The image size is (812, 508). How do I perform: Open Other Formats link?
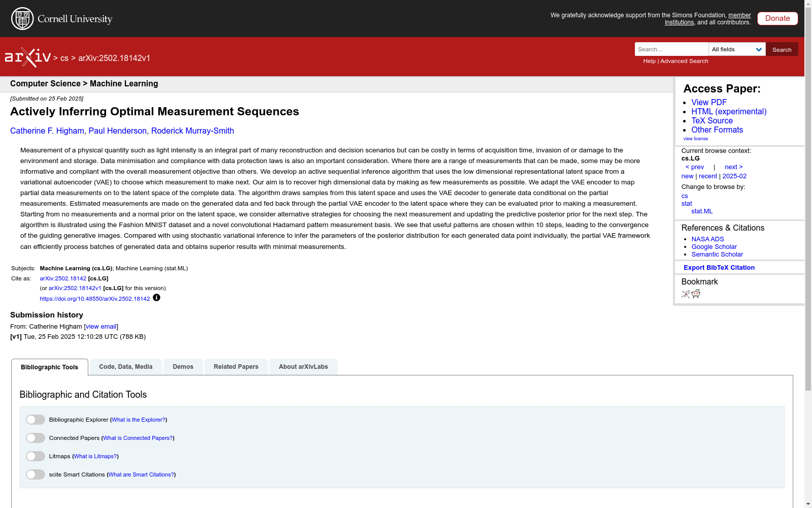[717, 130]
